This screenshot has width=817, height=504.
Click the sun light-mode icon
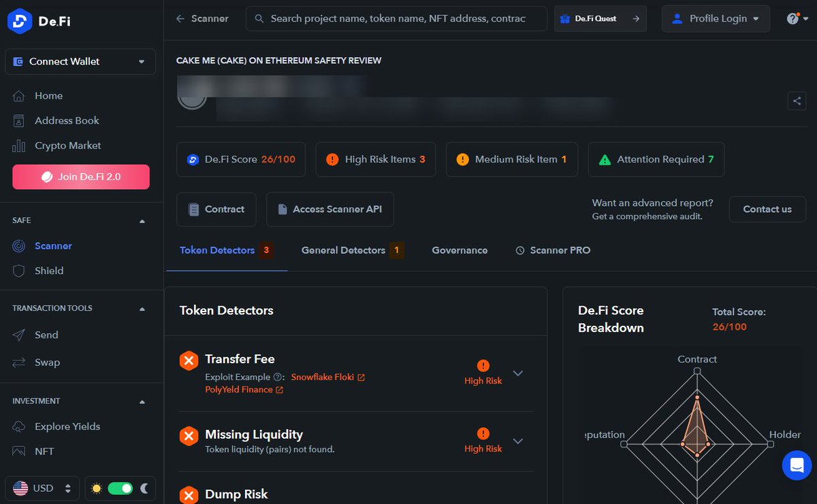(97, 488)
